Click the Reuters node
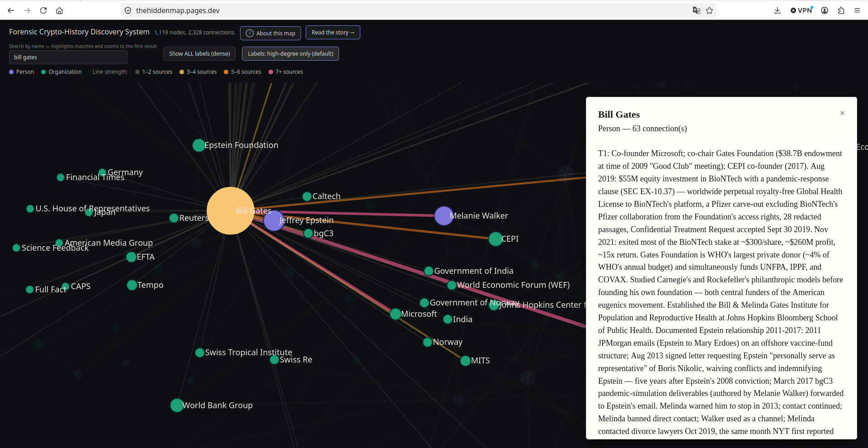 coord(174,218)
